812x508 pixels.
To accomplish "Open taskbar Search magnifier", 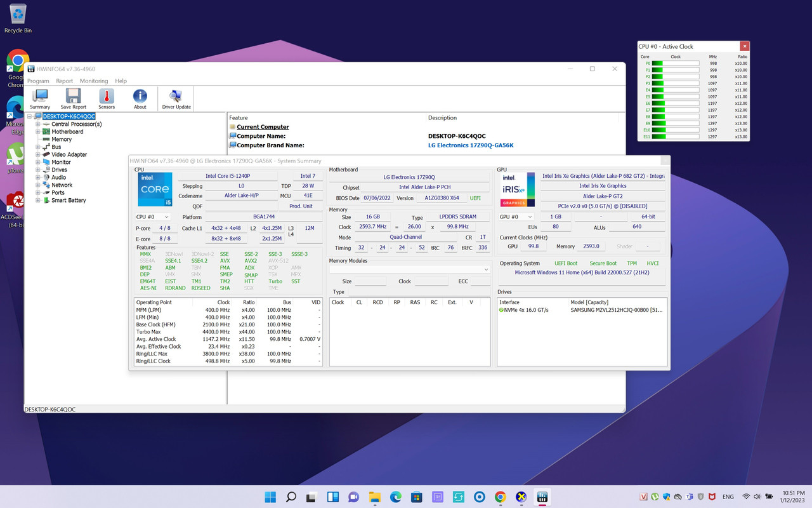I will click(291, 497).
